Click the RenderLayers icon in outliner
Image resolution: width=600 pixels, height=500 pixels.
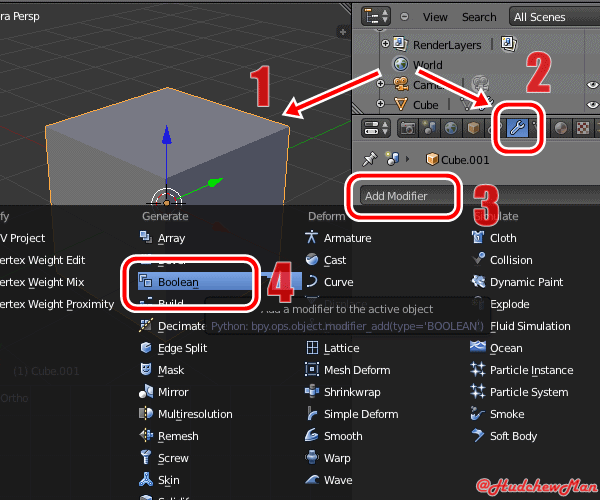pyautogui.click(x=400, y=44)
